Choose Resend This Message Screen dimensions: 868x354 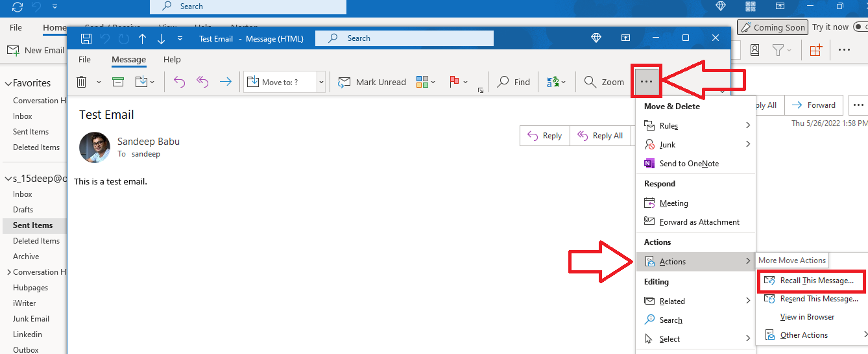tap(813, 299)
